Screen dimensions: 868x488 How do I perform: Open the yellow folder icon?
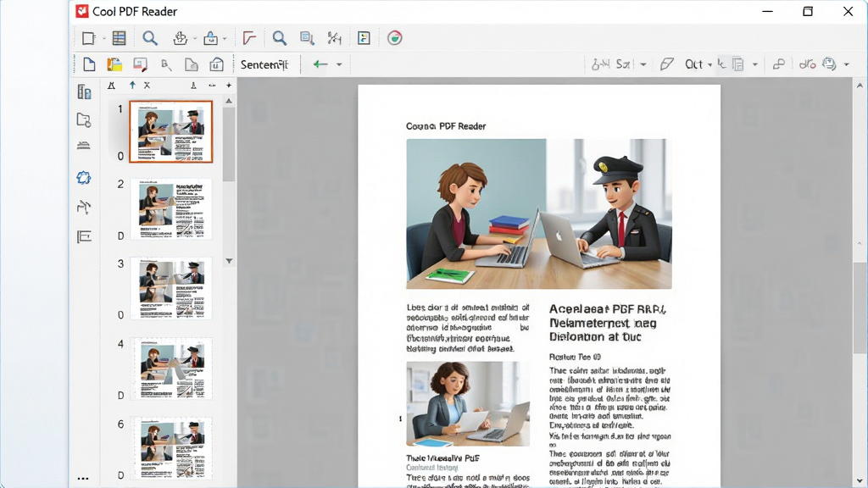pyautogui.click(x=114, y=64)
